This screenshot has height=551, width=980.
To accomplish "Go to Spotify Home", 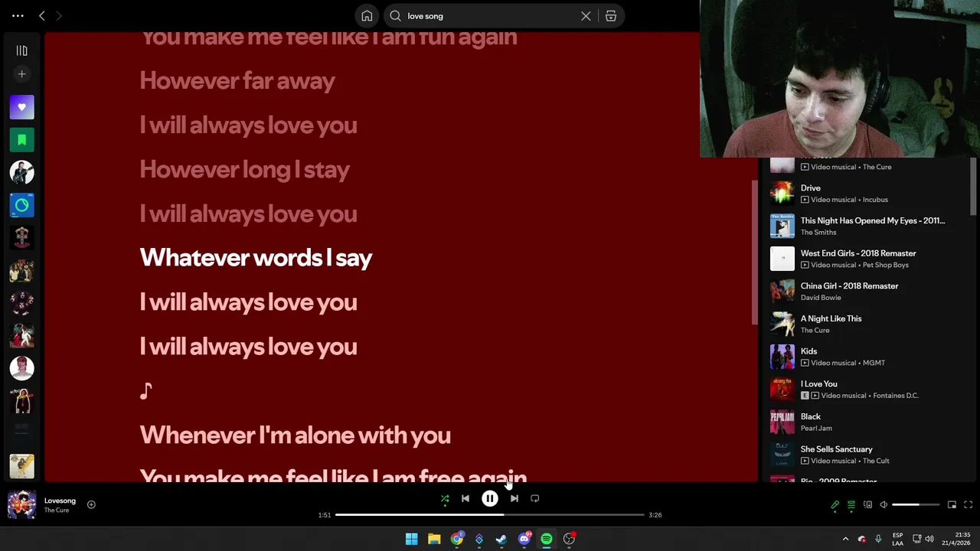I will point(367,15).
